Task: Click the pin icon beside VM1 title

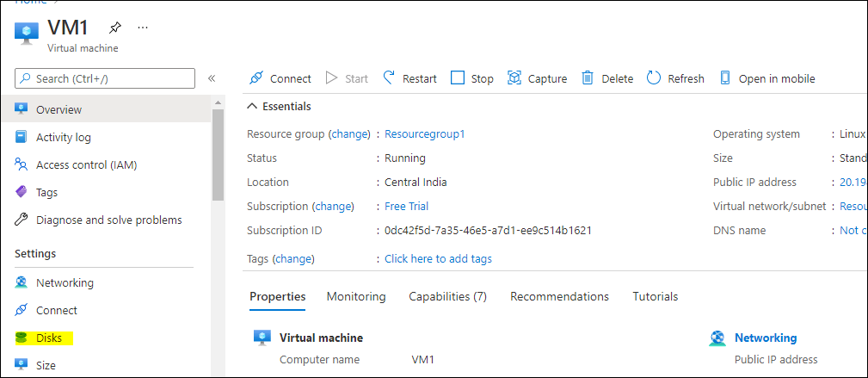Action: 114,28
